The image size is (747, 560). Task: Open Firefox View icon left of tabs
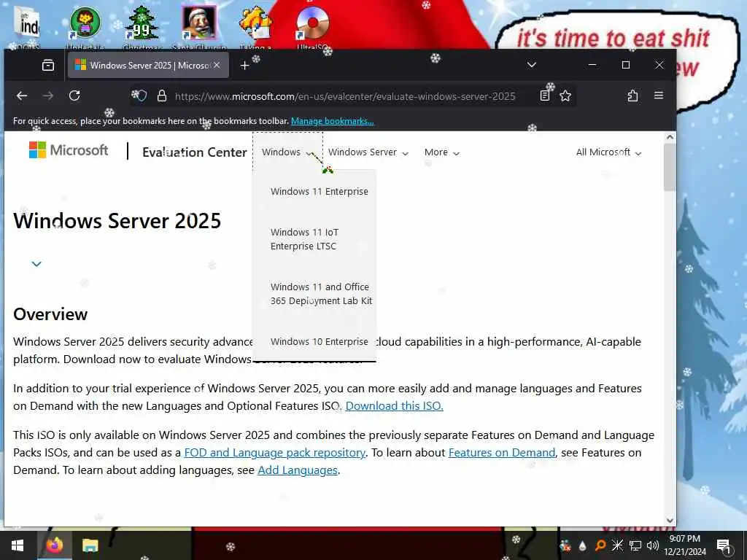click(48, 65)
